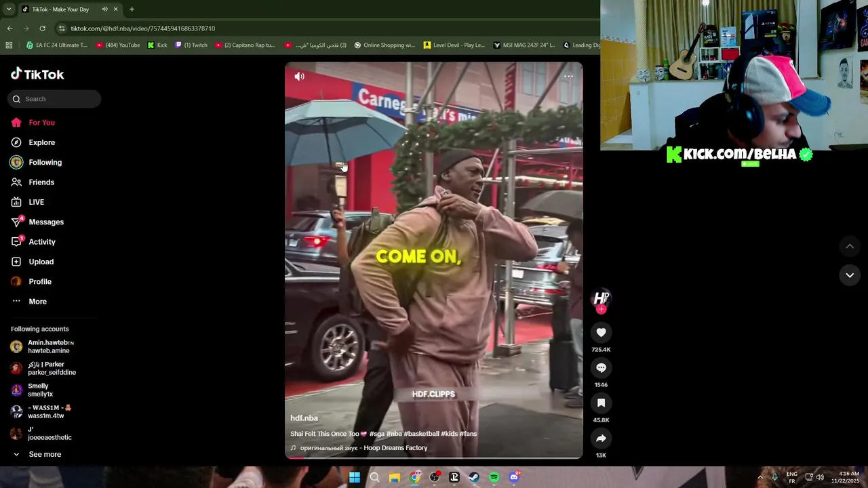The image size is (868, 488).
Task: Focus the TikTok Search field
Action: [54, 99]
